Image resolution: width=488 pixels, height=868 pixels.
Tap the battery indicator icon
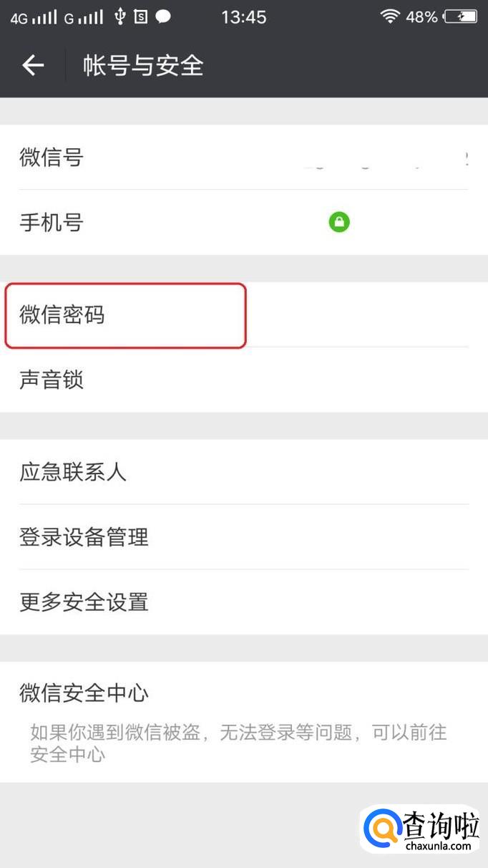pyautogui.click(x=460, y=16)
